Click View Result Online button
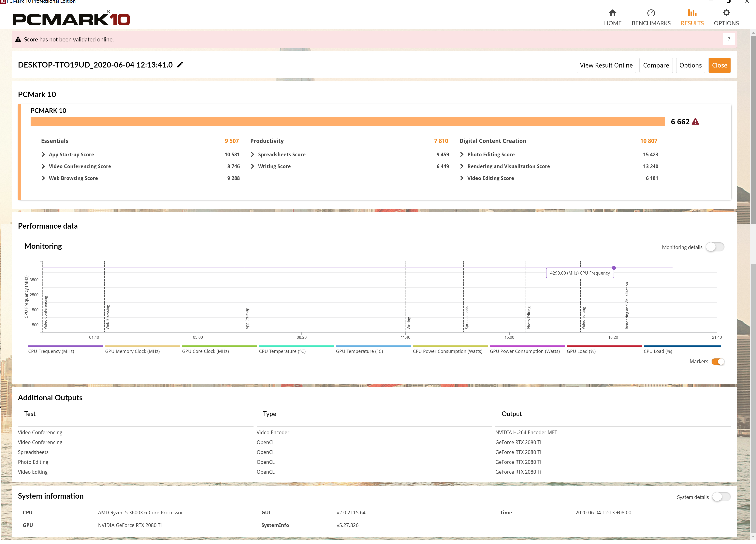This screenshot has height=544, width=756. (606, 65)
